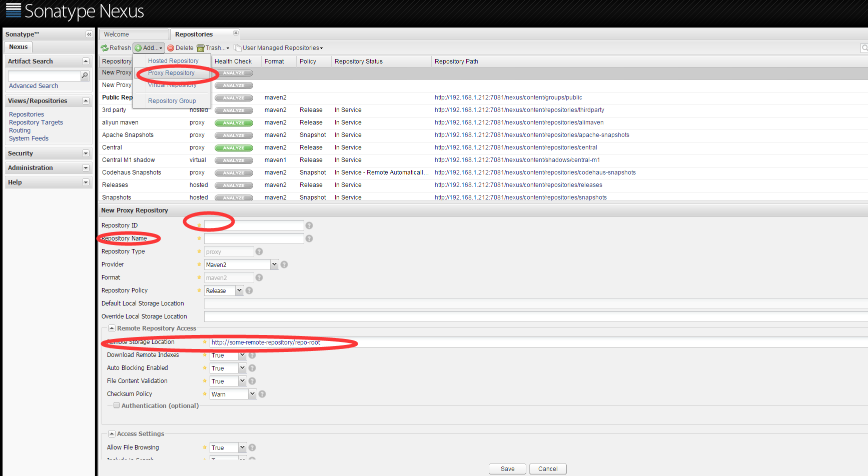868x476 pixels.
Task: Open Allow File Browsing dropdown
Action: [x=242, y=448]
